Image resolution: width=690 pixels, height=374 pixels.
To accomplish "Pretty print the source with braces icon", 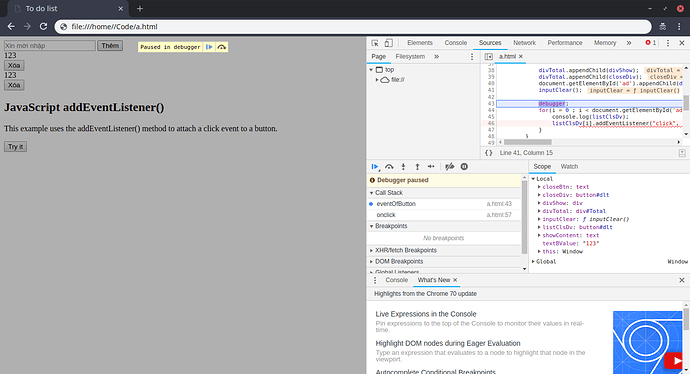I will pyautogui.click(x=488, y=153).
